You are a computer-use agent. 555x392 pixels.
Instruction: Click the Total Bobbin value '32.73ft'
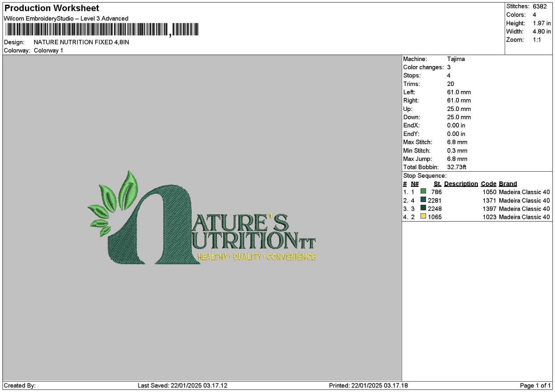pyautogui.click(x=457, y=167)
